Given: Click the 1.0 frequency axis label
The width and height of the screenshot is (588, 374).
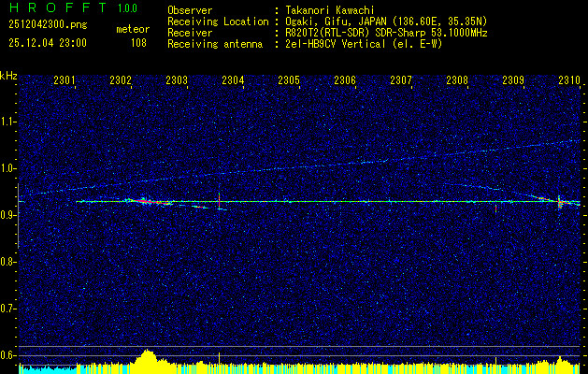Looking at the screenshot, I should 7,168.
